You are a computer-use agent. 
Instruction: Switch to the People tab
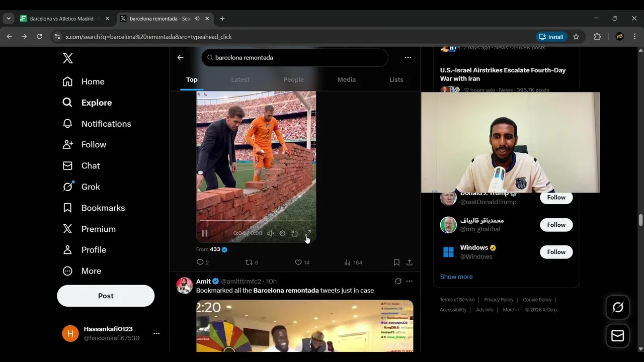tap(293, 79)
